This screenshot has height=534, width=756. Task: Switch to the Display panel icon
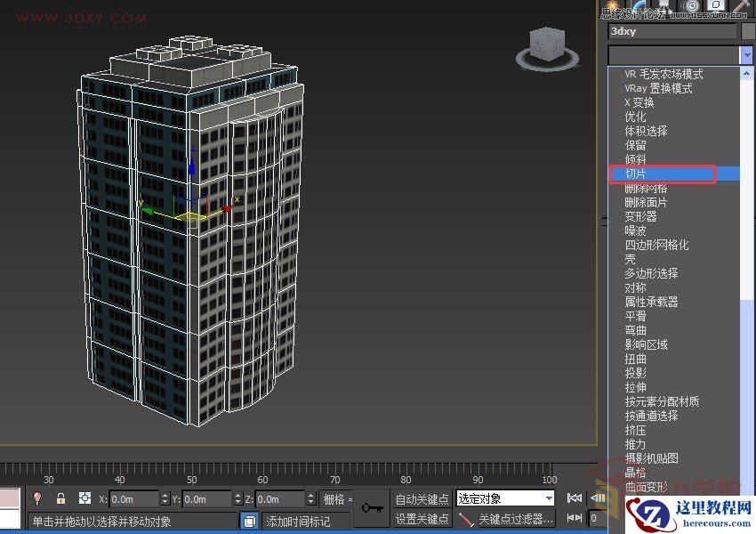coord(716,5)
